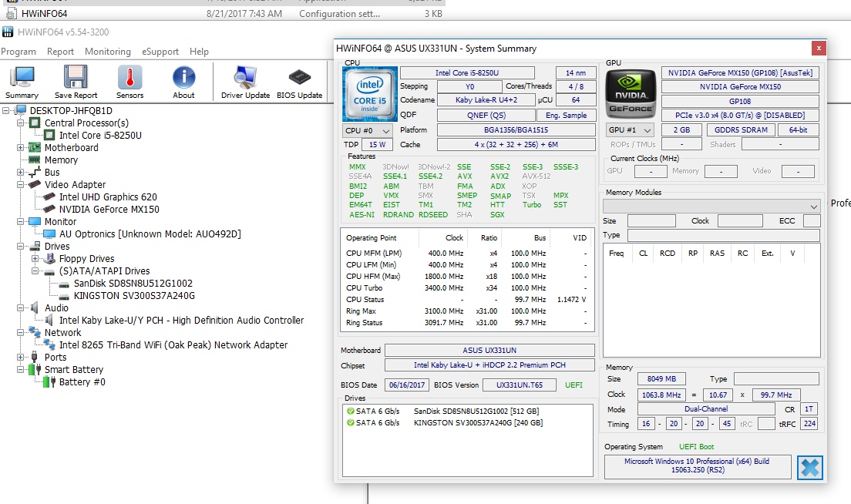This screenshot has width=851, height=504.
Task: Click the PCIe v3.0 x4 [DISABLED] field
Action: (x=740, y=115)
